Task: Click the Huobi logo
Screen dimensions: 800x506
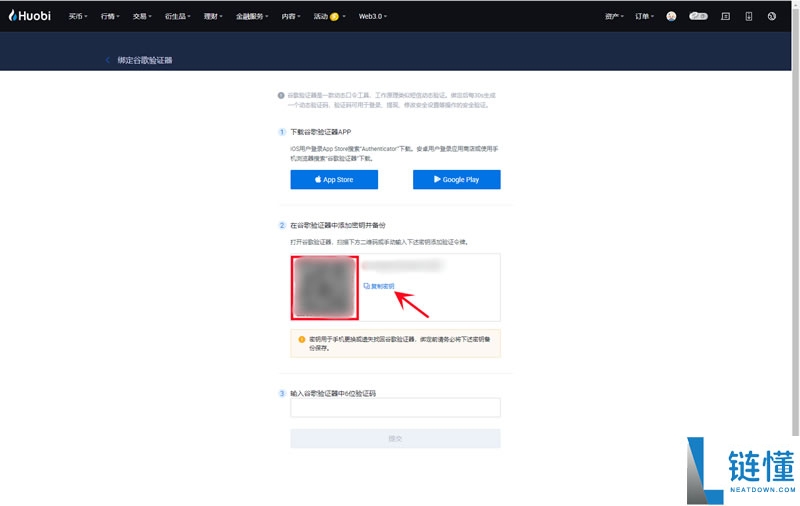Action: click(30, 16)
